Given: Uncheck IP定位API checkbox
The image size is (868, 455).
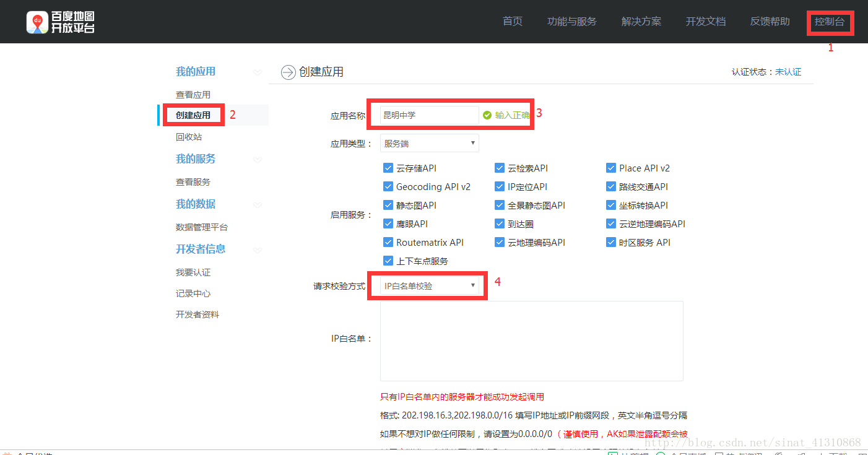Looking at the screenshot, I should (500, 186).
